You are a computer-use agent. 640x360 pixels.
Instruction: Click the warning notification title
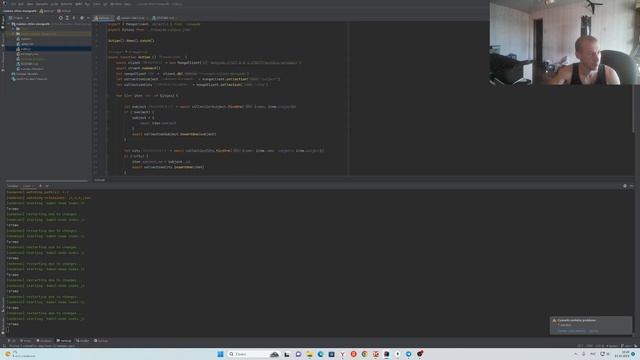[577, 320]
